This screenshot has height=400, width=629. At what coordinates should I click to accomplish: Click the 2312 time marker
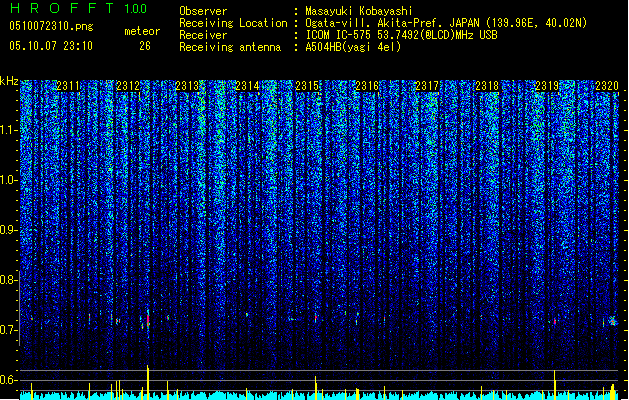click(128, 86)
